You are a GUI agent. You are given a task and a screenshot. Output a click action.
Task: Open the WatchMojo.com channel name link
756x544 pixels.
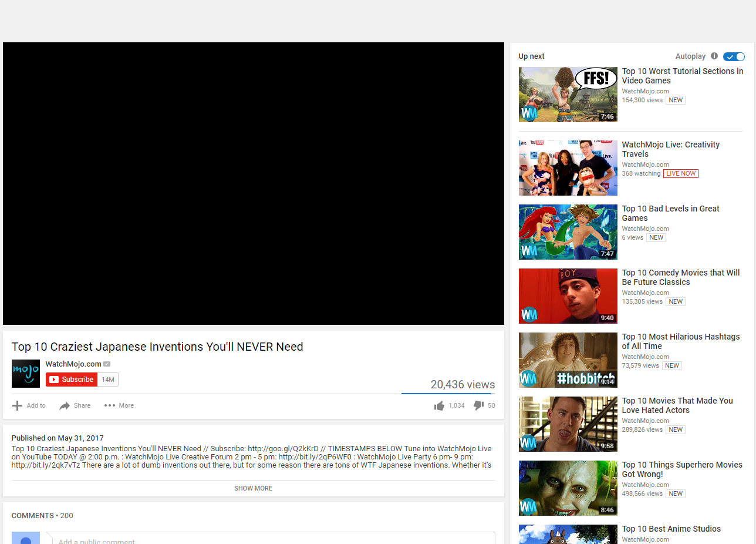73,364
